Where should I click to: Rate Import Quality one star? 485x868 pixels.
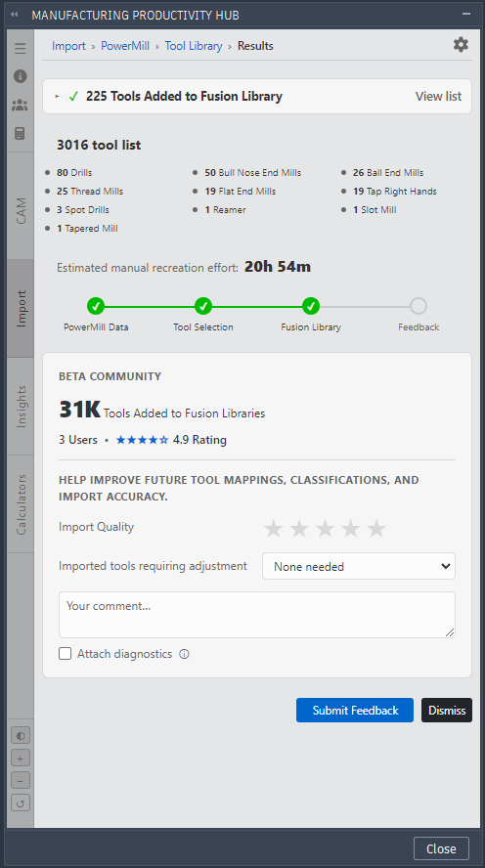click(x=273, y=528)
